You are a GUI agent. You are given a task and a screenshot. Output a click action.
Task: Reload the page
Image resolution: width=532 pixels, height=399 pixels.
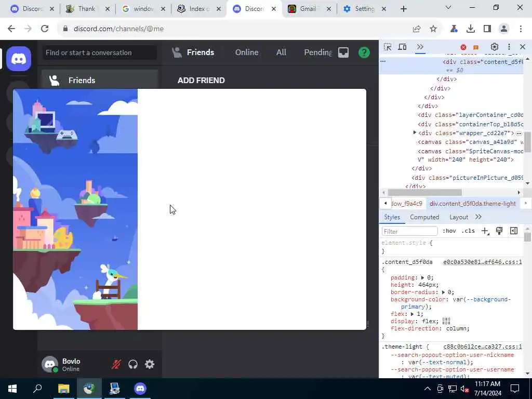pyautogui.click(x=45, y=29)
